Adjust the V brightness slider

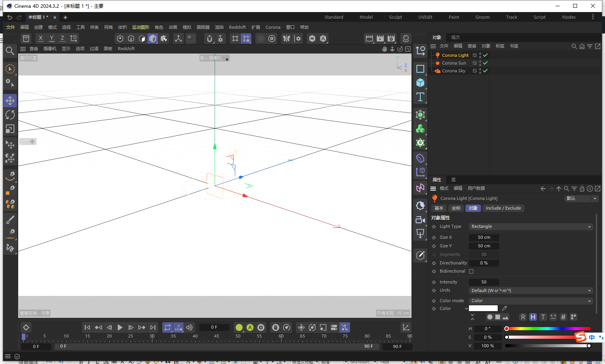tap(548, 346)
